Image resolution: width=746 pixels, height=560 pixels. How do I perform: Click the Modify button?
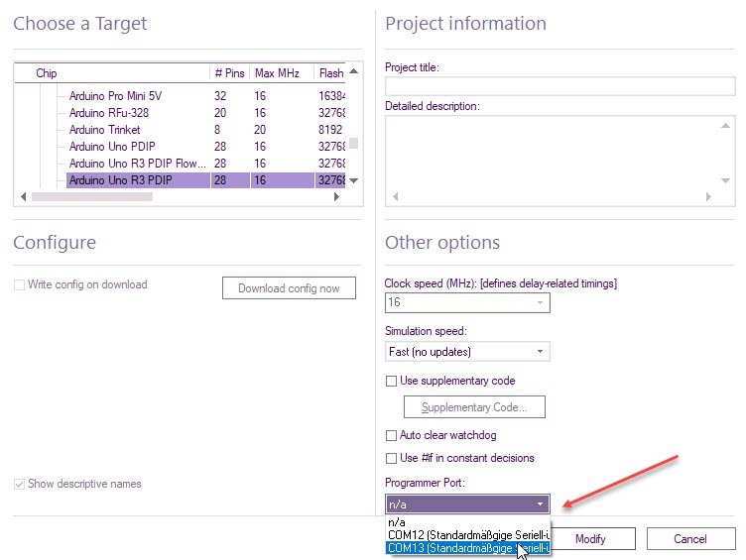[x=593, y=539]
